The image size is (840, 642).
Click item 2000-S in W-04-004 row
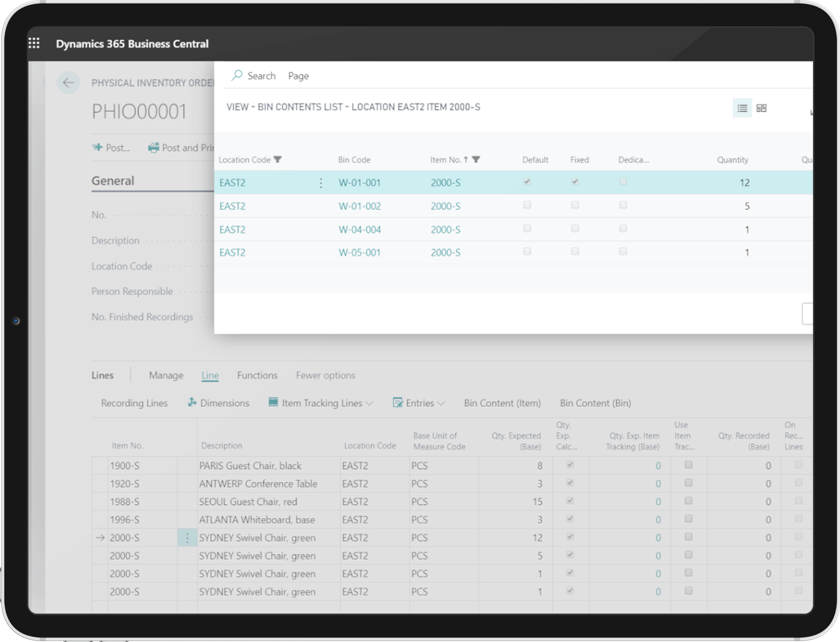(x=445, y=229)
